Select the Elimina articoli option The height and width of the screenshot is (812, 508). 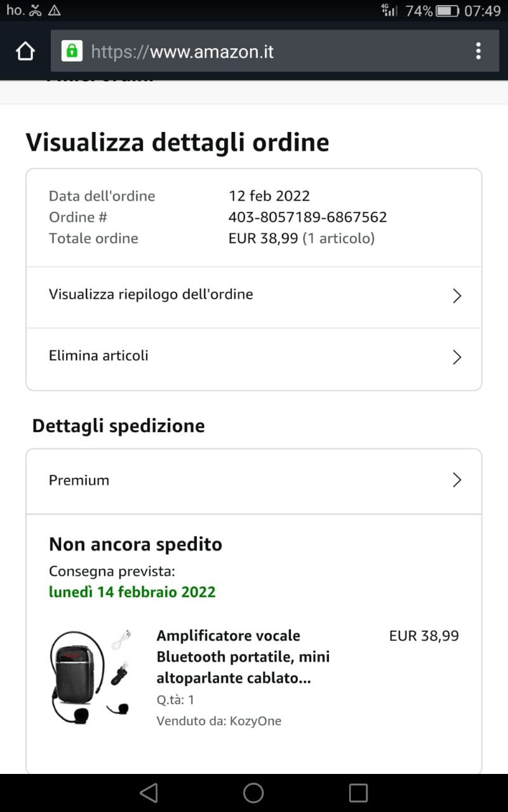98,355
